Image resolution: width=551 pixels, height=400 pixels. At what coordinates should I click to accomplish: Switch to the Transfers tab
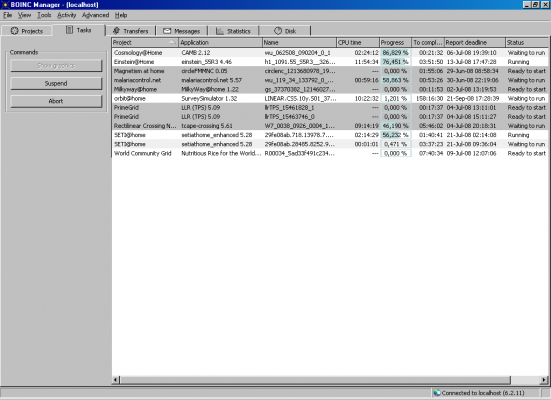coord(130,31)
